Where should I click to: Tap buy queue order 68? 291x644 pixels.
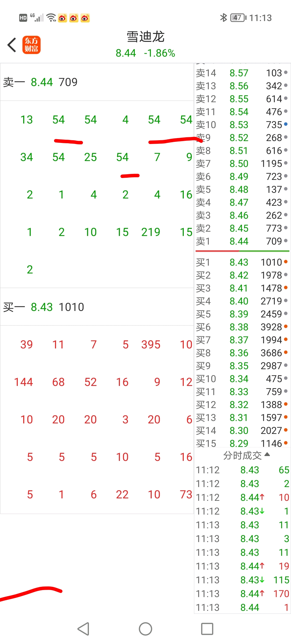[x=58, y=382]
